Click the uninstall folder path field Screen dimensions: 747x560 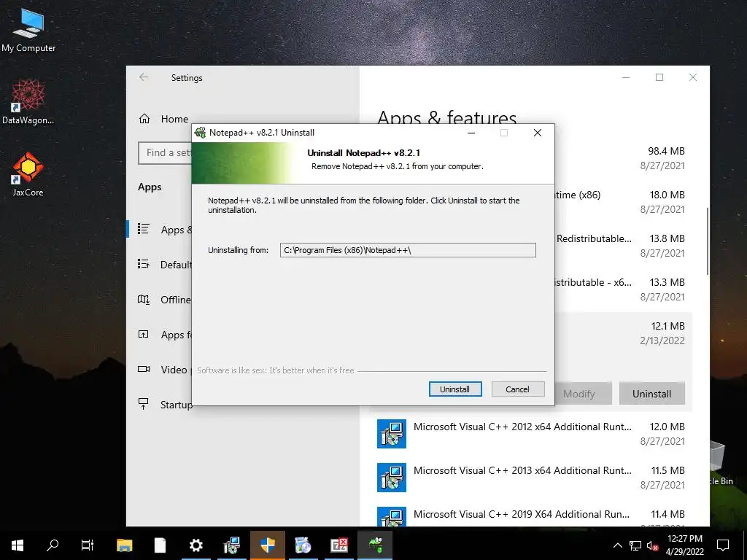coord(408,250)
